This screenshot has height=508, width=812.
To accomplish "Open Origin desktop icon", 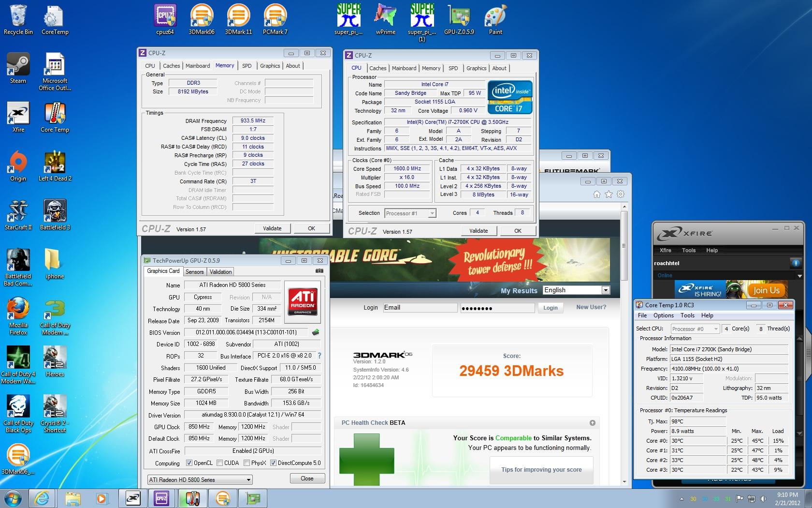I will pyautogui.click(x=18, y=166).
